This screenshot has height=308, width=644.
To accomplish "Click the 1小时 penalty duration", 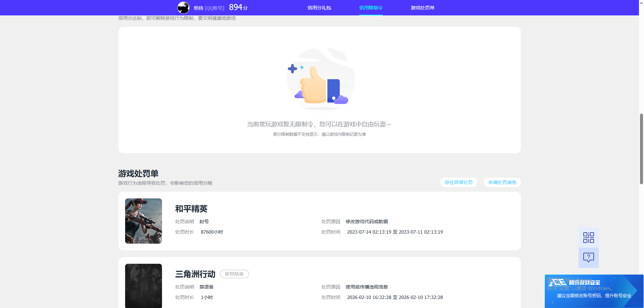I will 207,297.
